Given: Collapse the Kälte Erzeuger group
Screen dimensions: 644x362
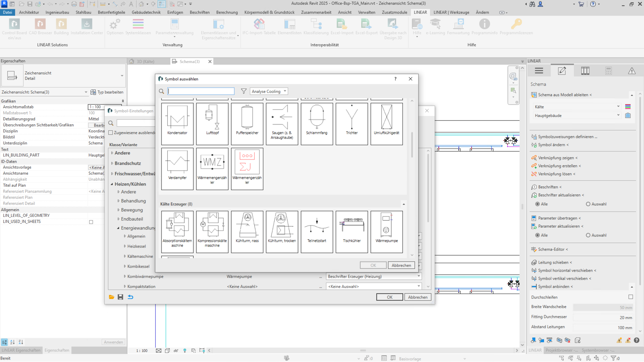Looking at the screenshot, I should coord(403,204).
